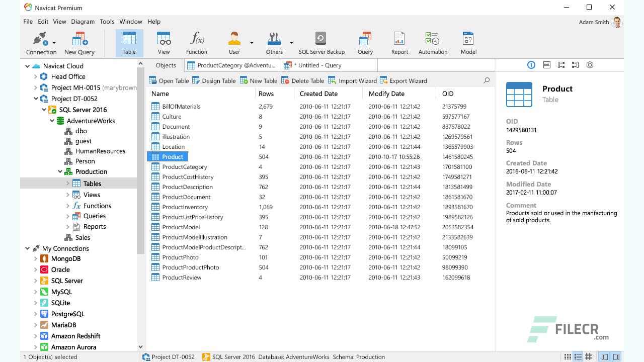Open the SQL Server Backup tool
The height and width of the screenshot is (362, 644).
[320, 42]
